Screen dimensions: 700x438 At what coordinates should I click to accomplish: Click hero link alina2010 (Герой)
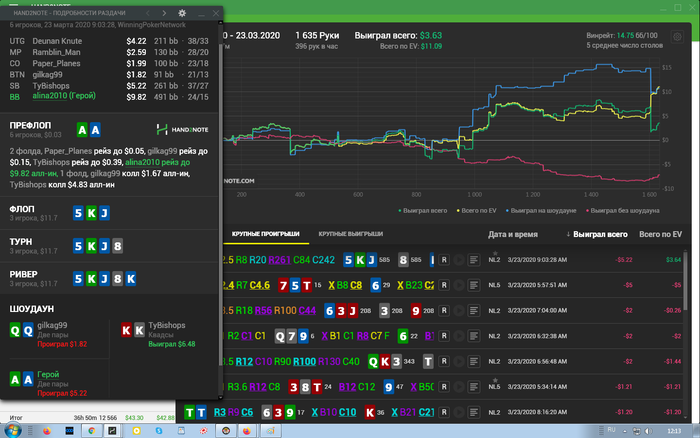64,96
